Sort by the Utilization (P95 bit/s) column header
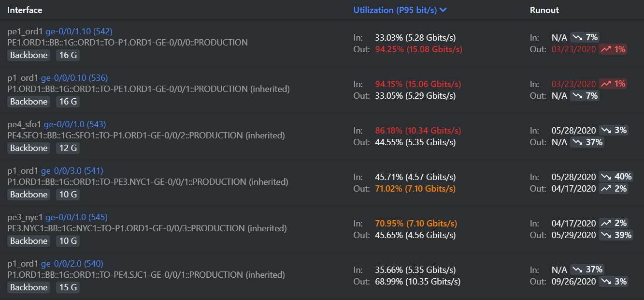Viewport: 644px width, 300px height. pos(395,10)
